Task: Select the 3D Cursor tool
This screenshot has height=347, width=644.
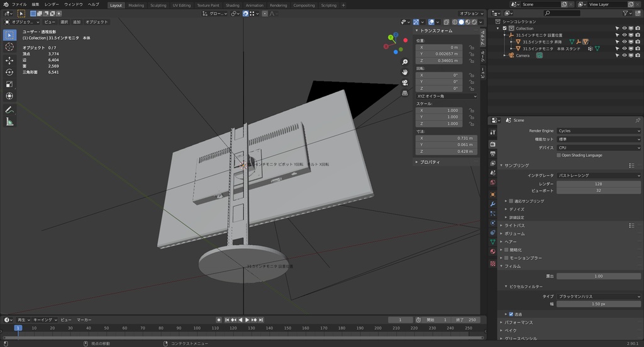Action: click(9, 47)
